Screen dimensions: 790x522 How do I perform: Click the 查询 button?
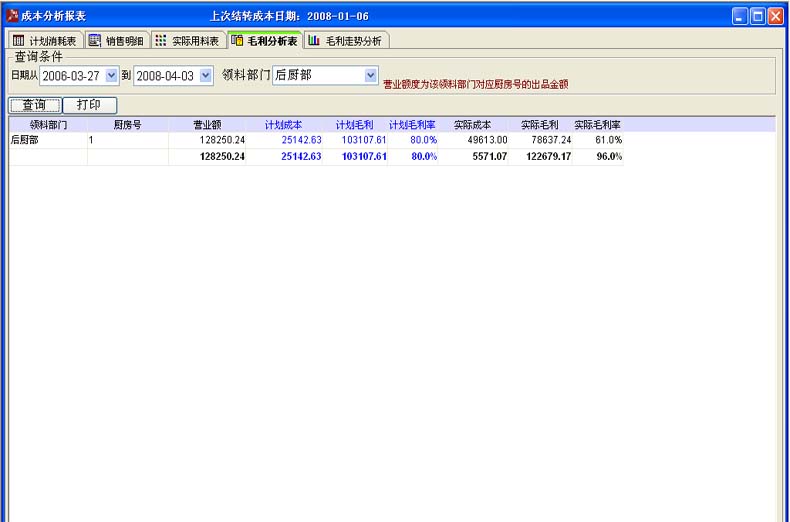(x=34, y=105)
